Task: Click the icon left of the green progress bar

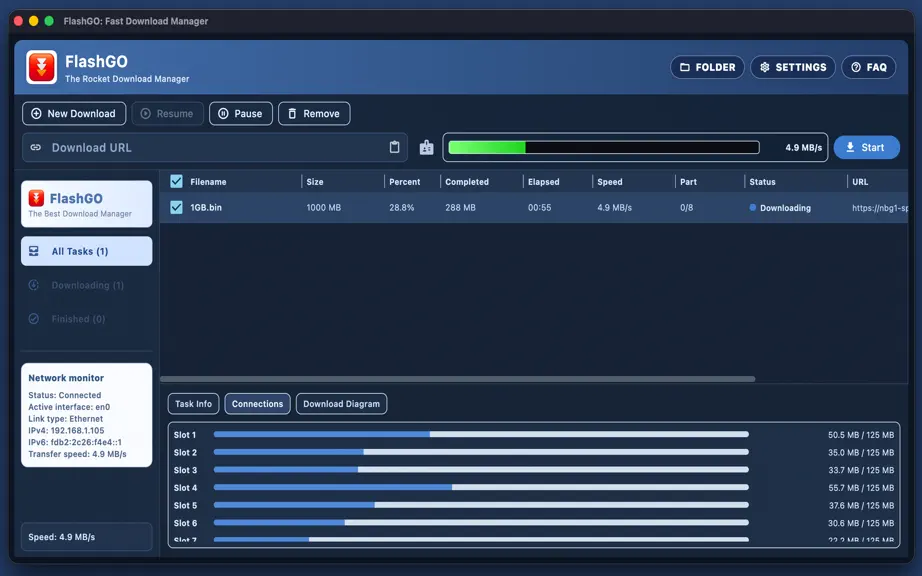Action: tap(426, 148)
